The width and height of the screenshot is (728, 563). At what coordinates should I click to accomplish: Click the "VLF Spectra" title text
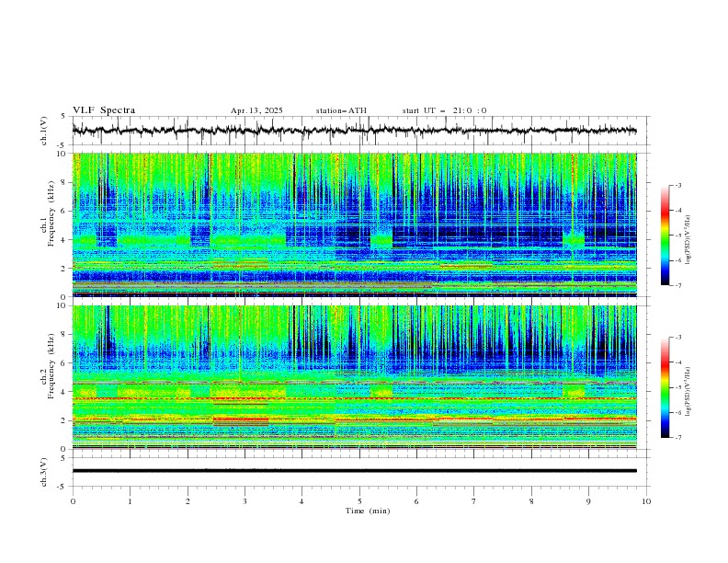point(104,110)
